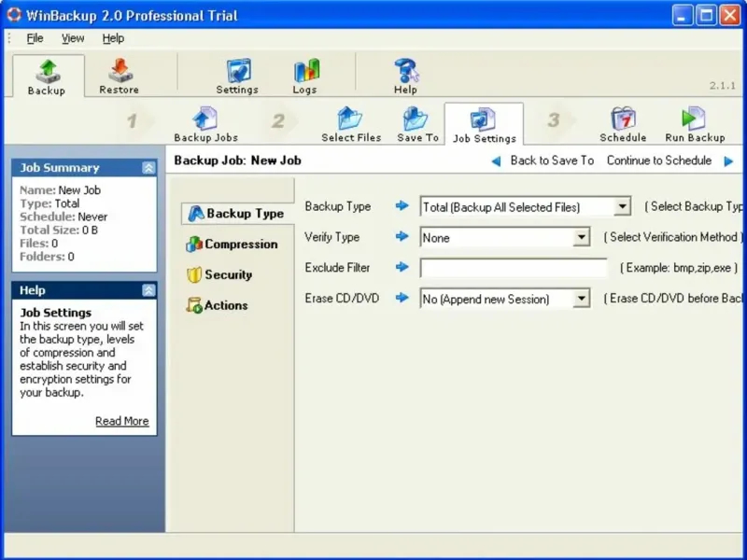Click the 'Total Size: 0 B' summary line
The image size is (747, 560).
pos(59,230)
